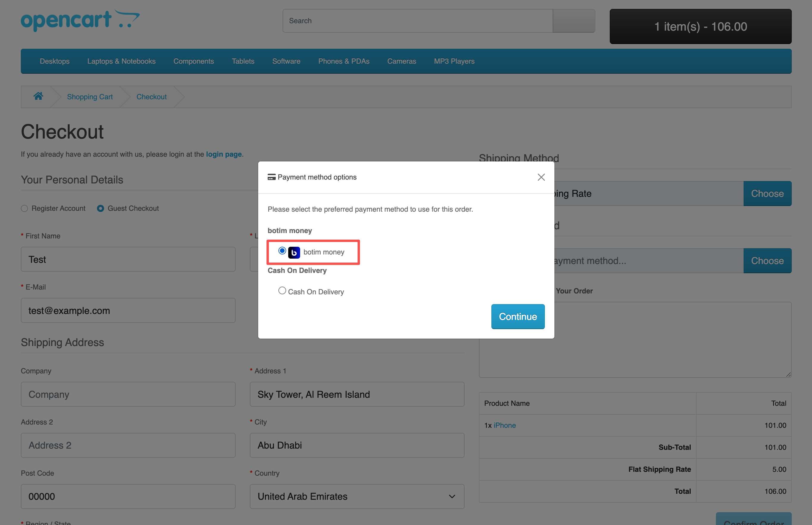812x525 pixels.
Task: Open the MP3 Players menu
Action: 454,61
